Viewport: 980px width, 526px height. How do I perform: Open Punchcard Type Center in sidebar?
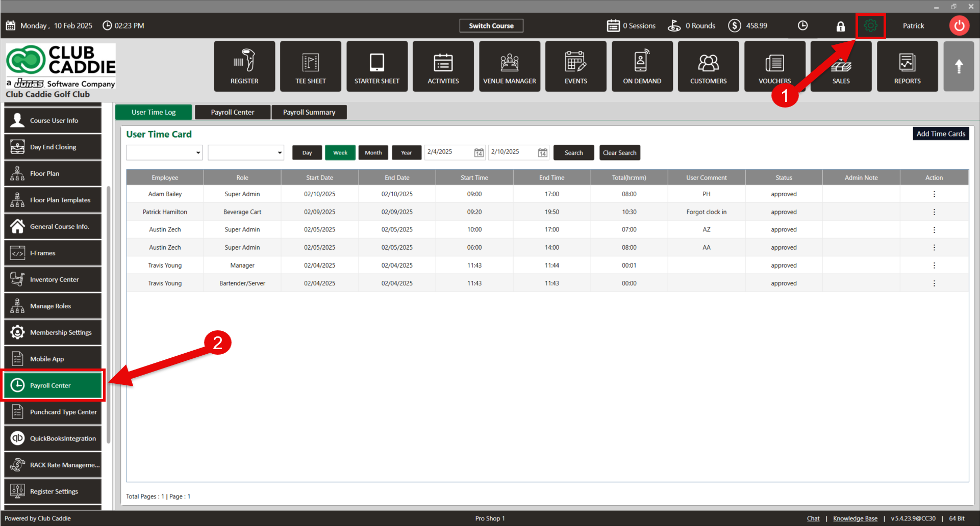(x=53, y=412)
